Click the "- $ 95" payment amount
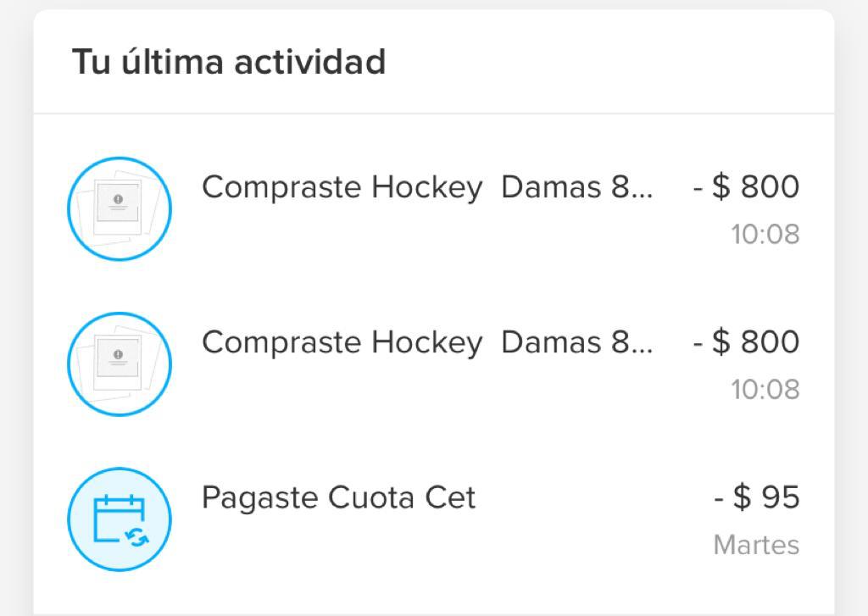This screenshot has width=868, height=616. pos(756,497)
